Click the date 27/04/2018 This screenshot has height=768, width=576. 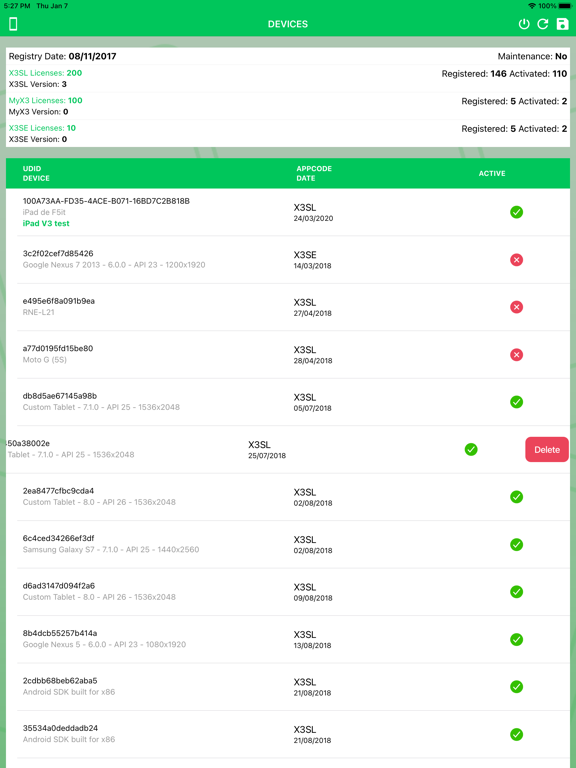click(312, 313)
